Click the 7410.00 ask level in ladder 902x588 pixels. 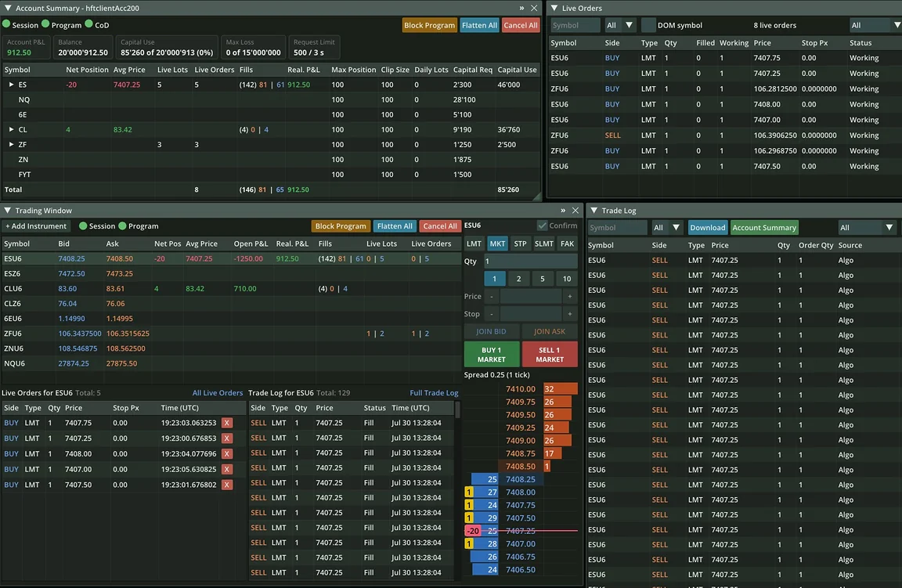tap(521, 389)
